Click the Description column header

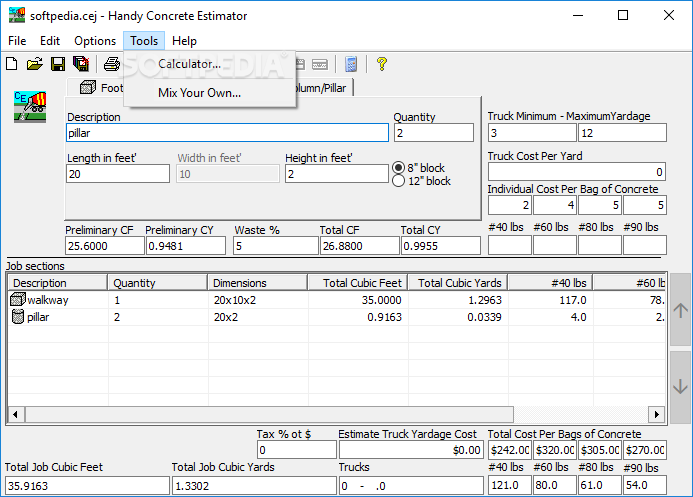pyautogui.click(x=57, y=283)
